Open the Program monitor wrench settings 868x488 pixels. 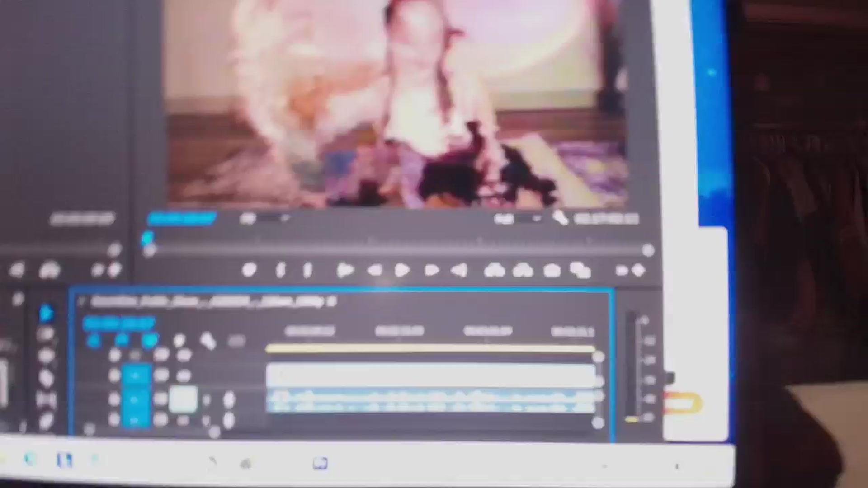coord(560,219)
